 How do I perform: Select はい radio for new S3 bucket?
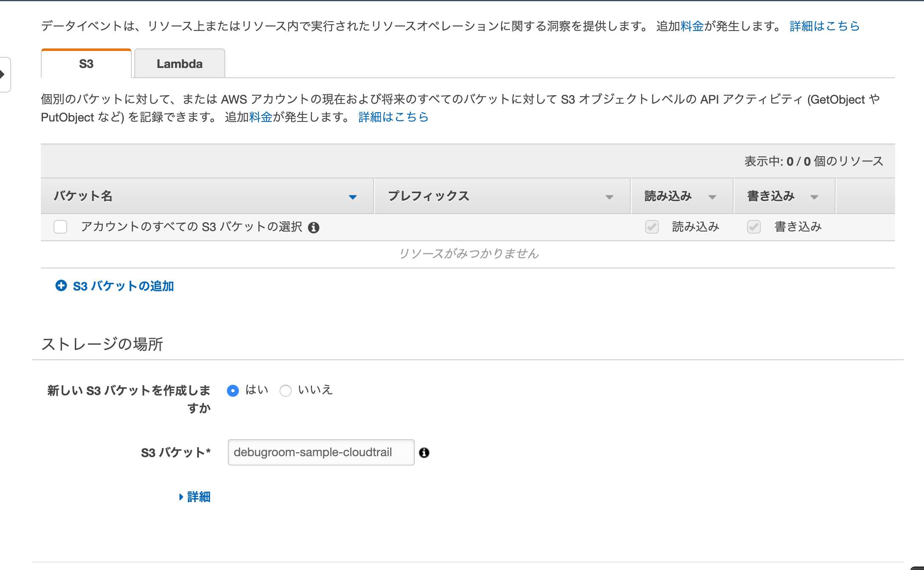(x=233, y=390)
